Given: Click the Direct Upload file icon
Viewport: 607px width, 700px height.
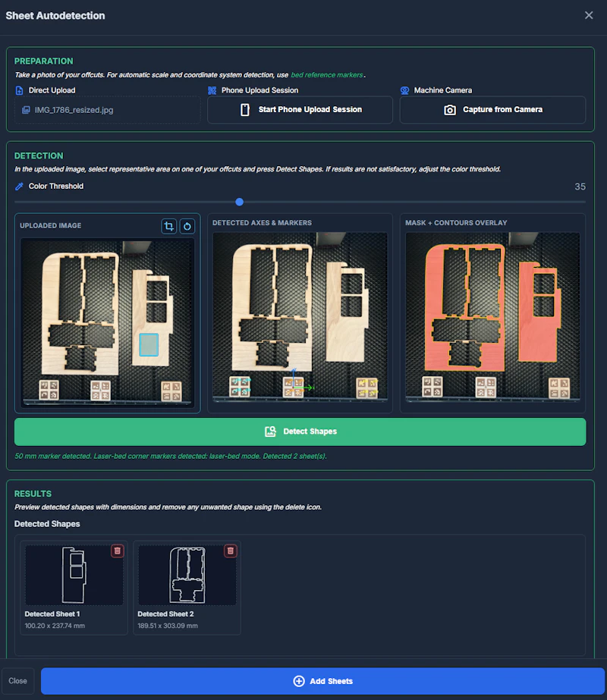Looking at the screenshot, I should (19, 90).
